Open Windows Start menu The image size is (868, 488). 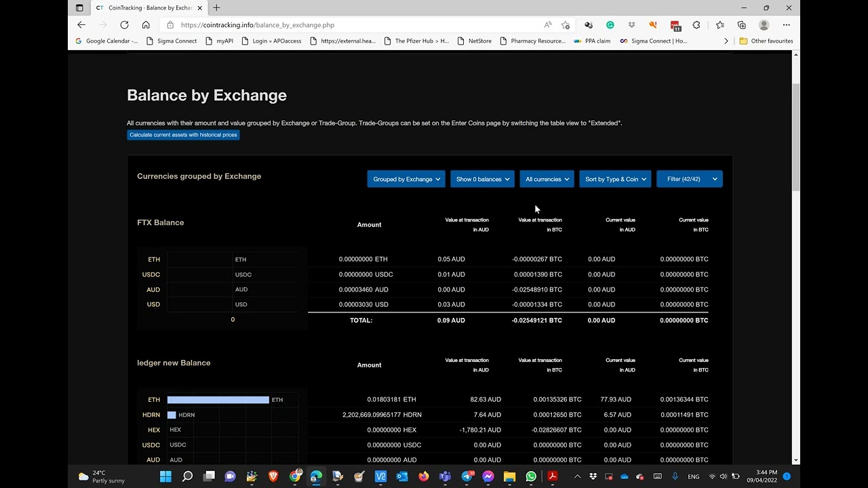(165, 476)
